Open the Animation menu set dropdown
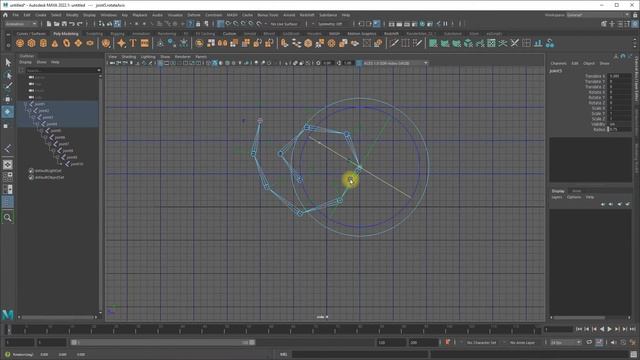Image resolution: width=640 pixels, height=360 pixels. (20, 24)
